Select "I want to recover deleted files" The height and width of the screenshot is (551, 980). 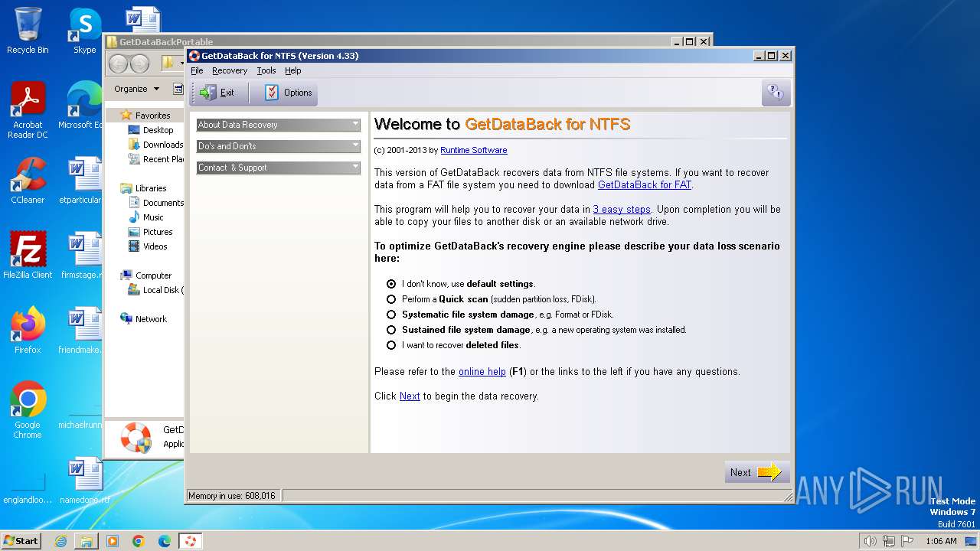pos(454,345)
